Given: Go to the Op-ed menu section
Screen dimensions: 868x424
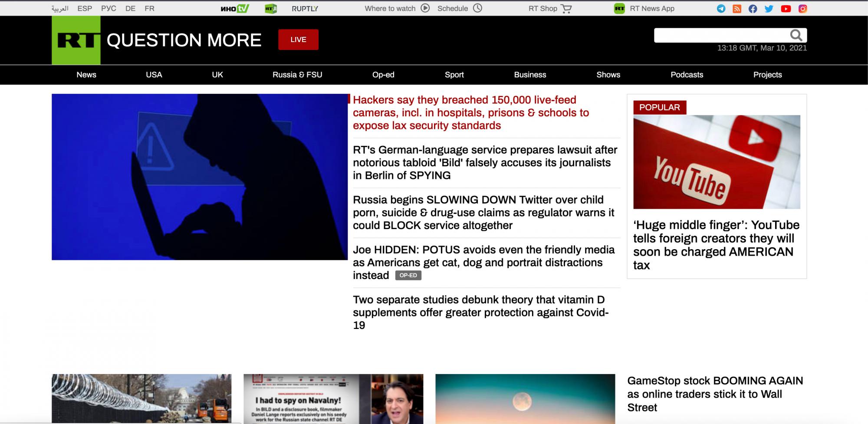Looking at the screenshot, I should click(383, 75).
